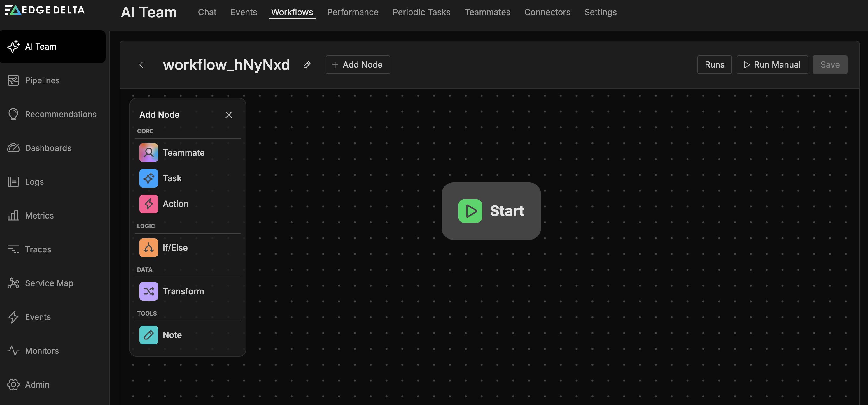The height and width of the screenshot is (405, 868).
Task: Open the Traces view
Action: [x=38, y=249]
